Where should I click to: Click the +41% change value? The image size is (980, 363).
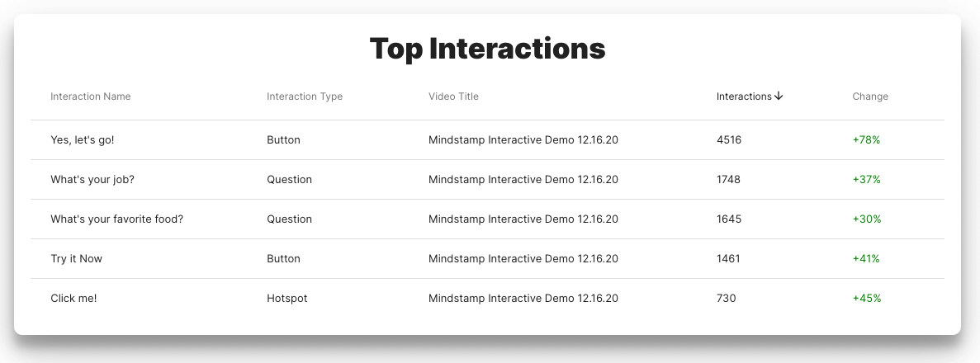coord(866,259)
